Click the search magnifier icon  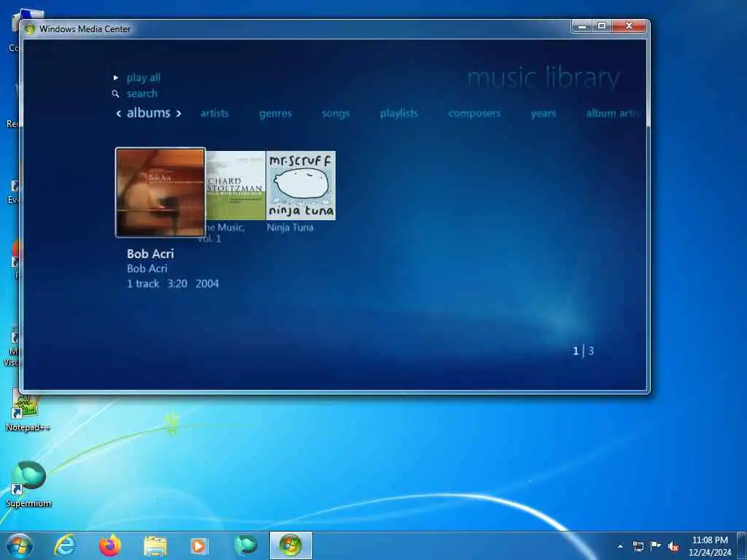click(x=115, y=94)
